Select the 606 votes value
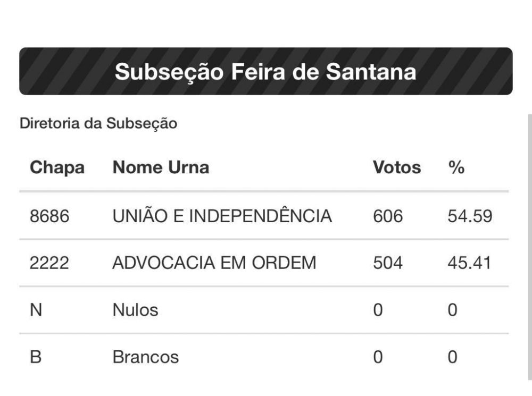 click(388, 216)
